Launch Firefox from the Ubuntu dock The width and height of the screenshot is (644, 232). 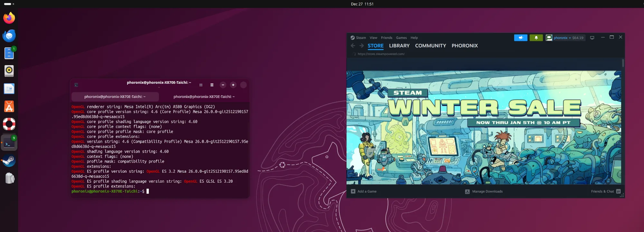9,18
